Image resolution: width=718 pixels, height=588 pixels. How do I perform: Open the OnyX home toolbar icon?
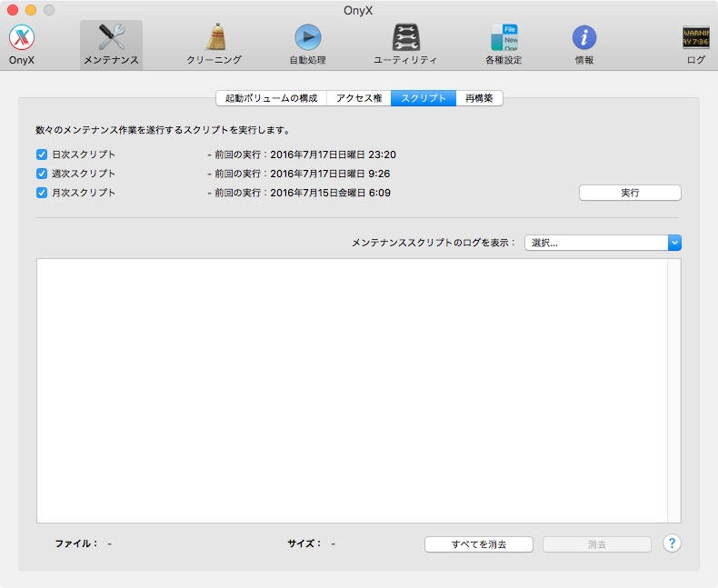pyautogui.click(x=22, y=45)
